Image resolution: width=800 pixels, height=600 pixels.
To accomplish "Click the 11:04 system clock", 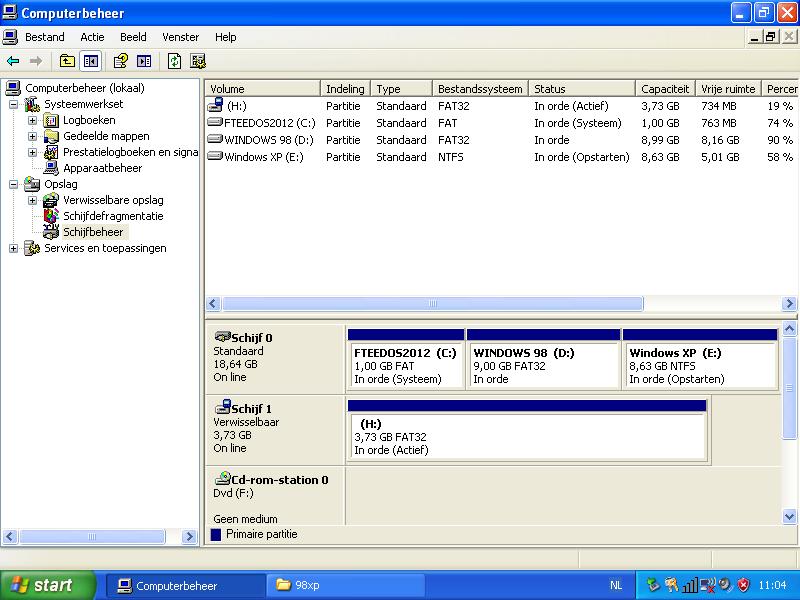I will coord(772,585).
